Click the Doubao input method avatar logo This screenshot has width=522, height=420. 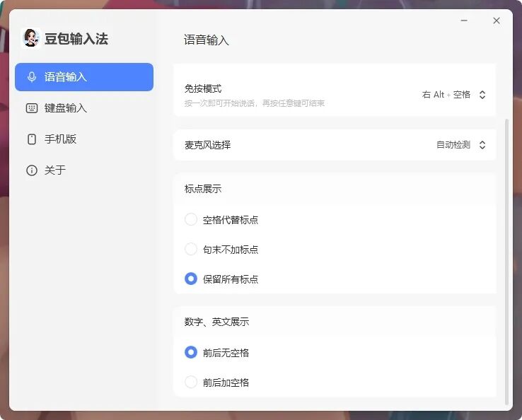click(x=30, y=38)
